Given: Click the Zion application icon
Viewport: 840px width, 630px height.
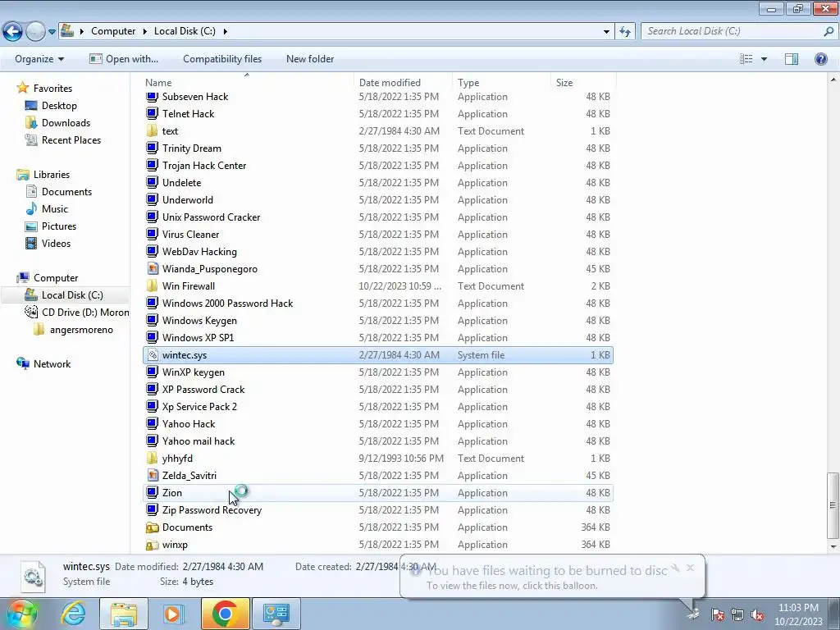Looking at the screenshot, I should tap(152, 493).
